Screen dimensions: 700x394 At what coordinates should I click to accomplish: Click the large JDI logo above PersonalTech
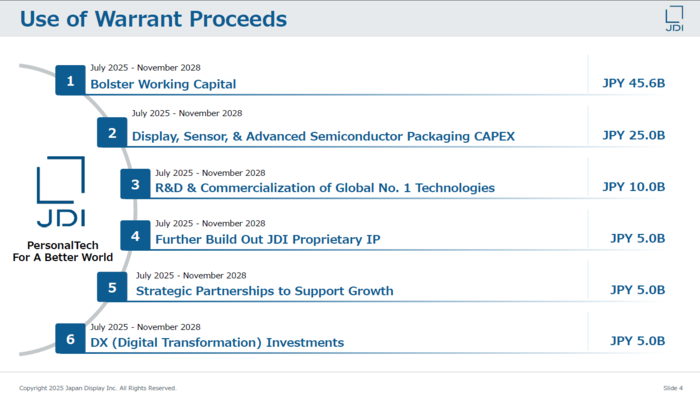(x=61, y=192)
